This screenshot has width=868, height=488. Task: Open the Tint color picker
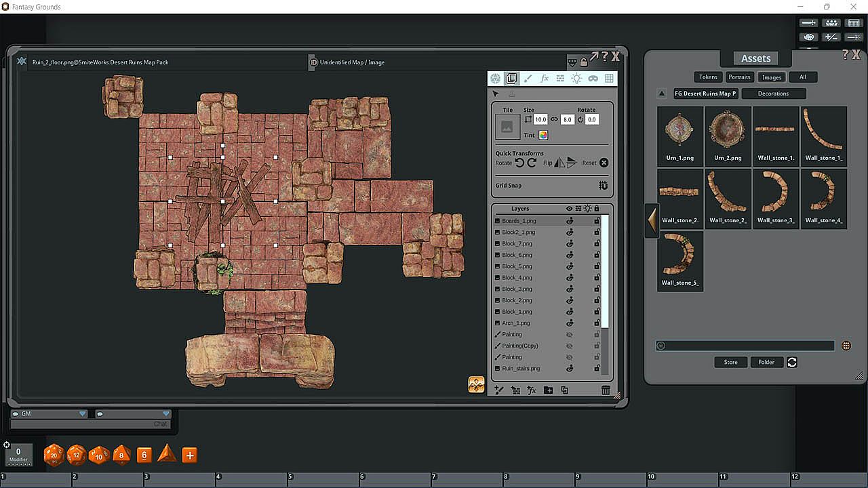[x=543, y=135]
